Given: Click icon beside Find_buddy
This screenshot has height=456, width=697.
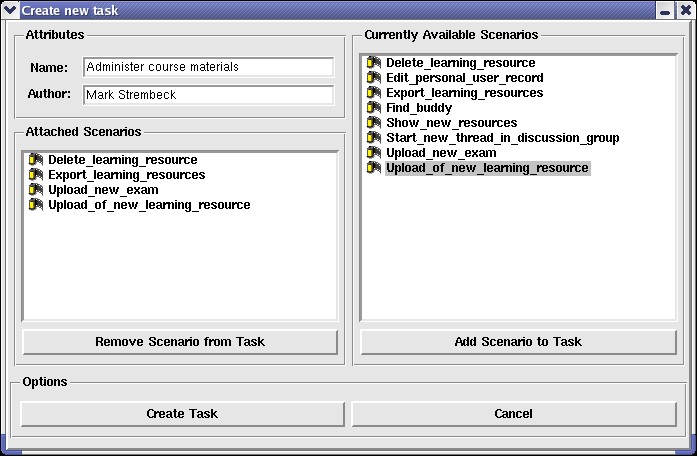Looking at the screenshot, I should 374,108.
